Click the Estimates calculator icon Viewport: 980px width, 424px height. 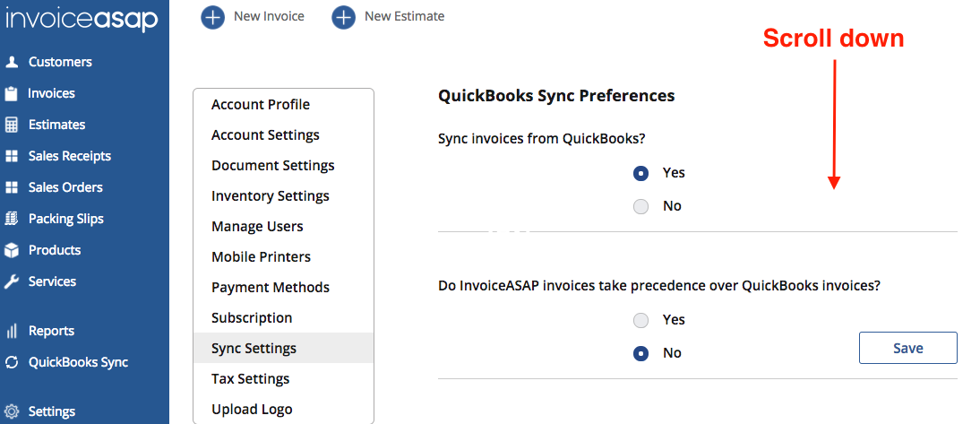click(x=12, y=125)
